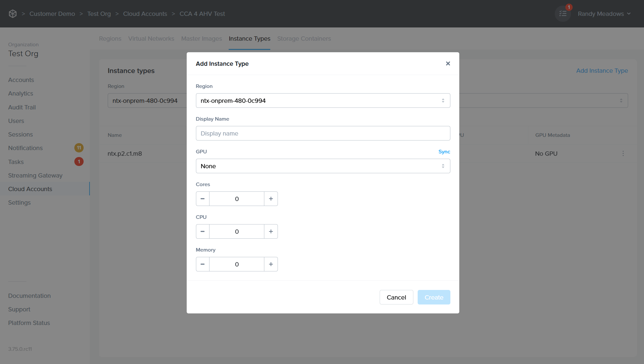Image resolution: width=644 pixels, height=364 pixels.
Task: Increment CPU with the plus button
Action: (x=271, y=231)
